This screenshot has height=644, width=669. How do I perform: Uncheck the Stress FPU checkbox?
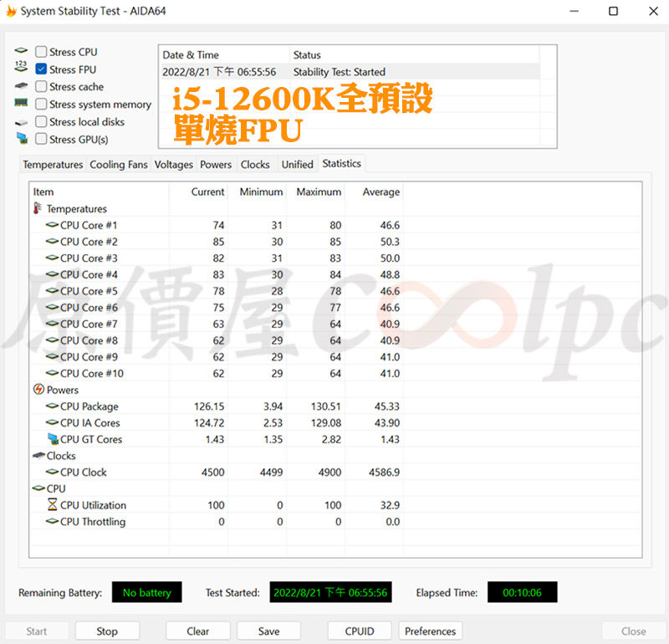coord(41,69)
